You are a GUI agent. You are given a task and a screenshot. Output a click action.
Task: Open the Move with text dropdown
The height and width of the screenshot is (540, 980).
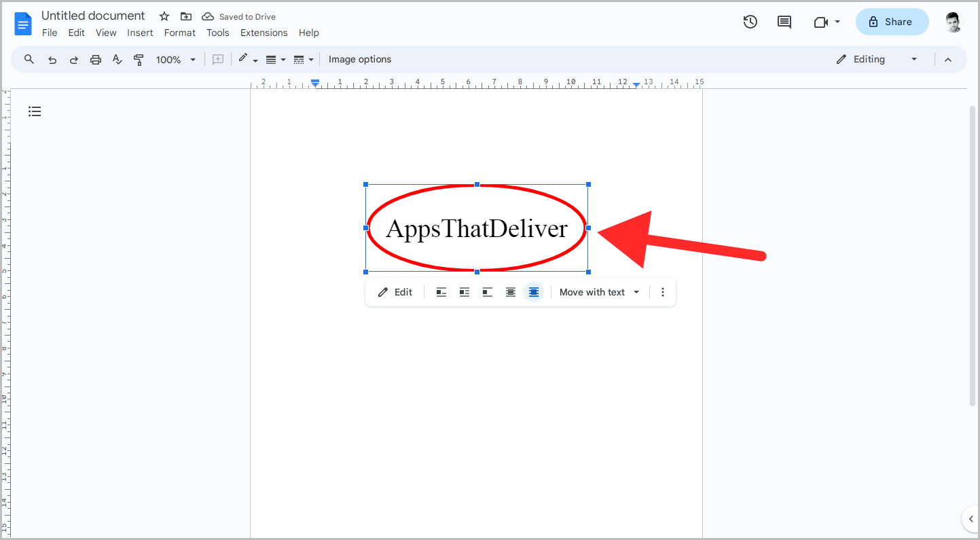coord(599,291)
